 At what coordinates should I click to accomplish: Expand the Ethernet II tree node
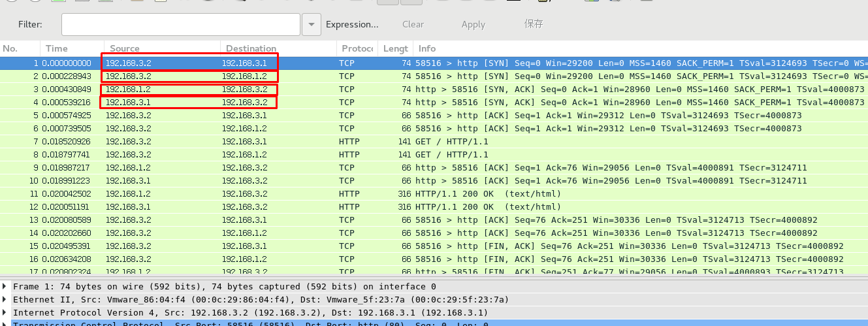click(6, 300)
